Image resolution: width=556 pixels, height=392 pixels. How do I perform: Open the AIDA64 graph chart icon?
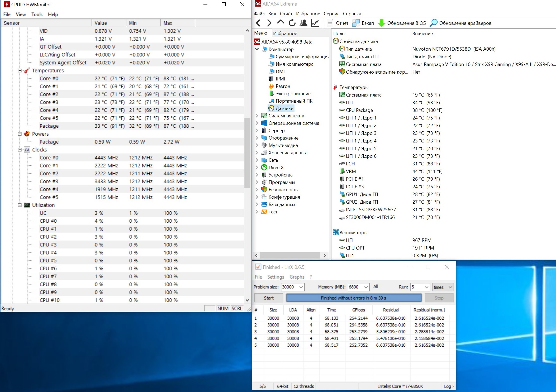pos(315,23)
